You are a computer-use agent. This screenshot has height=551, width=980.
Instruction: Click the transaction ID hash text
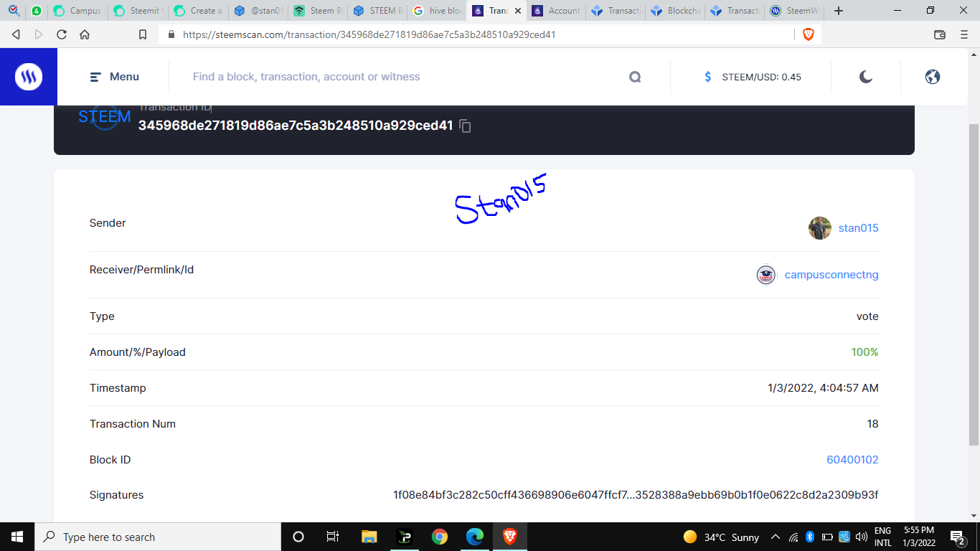coord(296,126)
